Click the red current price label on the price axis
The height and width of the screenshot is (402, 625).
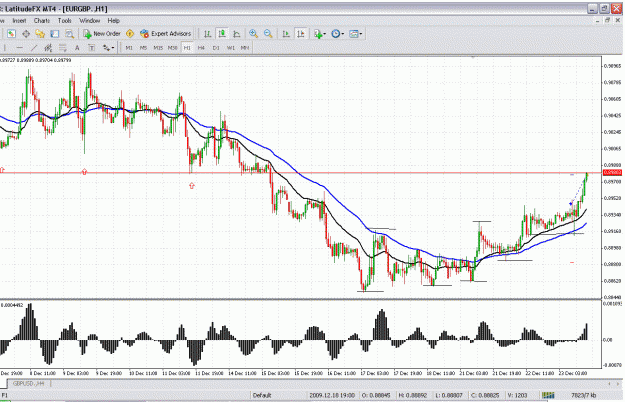pyautogui.click(x=612, y=173)
